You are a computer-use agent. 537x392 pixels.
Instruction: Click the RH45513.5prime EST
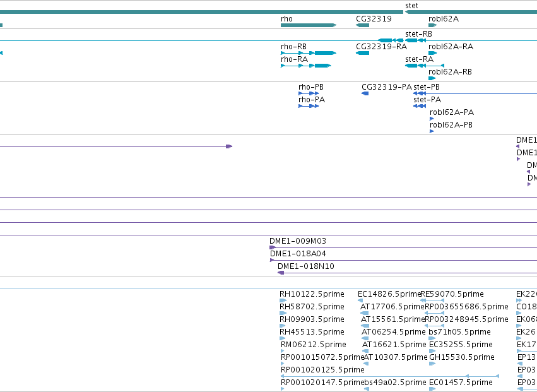click(x=283, y=338)
